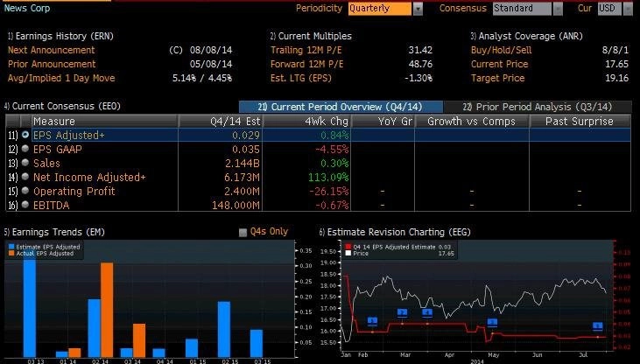Click the Periodicity dropdown arrow button

coord(418,9)
